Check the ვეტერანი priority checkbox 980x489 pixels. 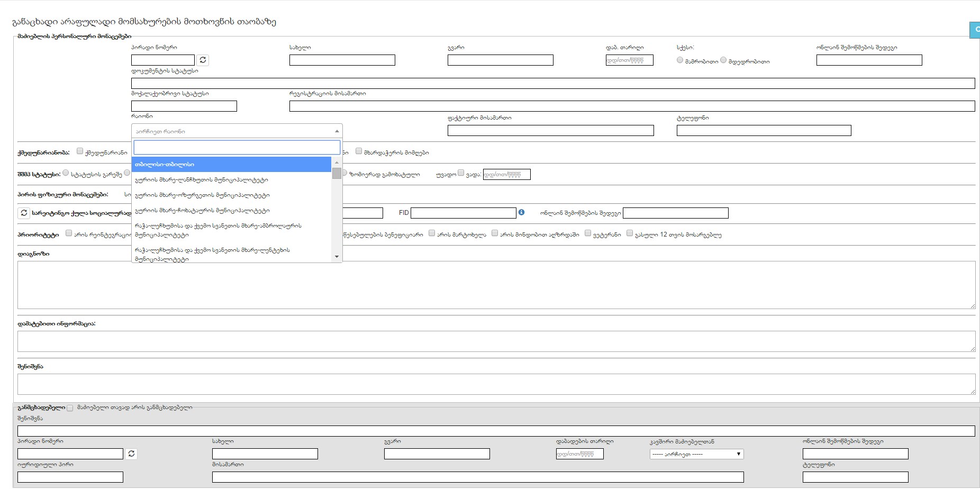tap(588, 233)
